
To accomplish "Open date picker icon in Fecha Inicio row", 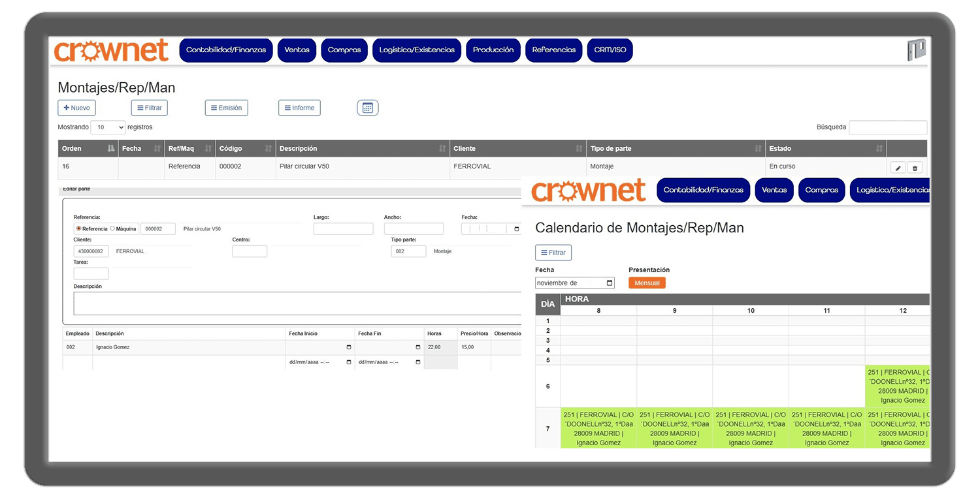I will pyautogui.click(x=348, y=347).
